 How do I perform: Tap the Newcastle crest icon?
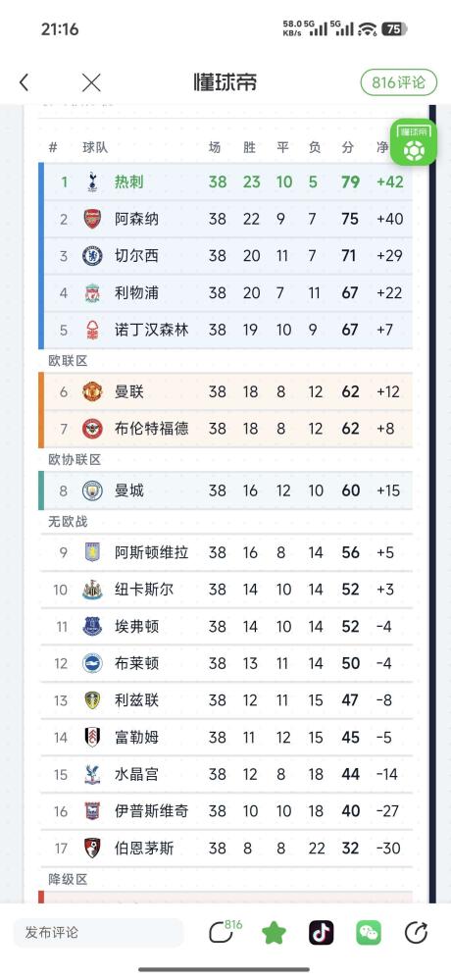[x=92, y=590]
